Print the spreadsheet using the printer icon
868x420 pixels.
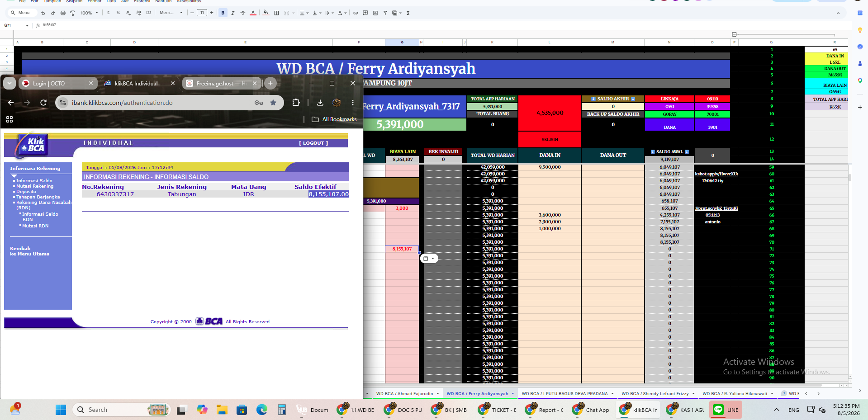click(x=63, y=13)
